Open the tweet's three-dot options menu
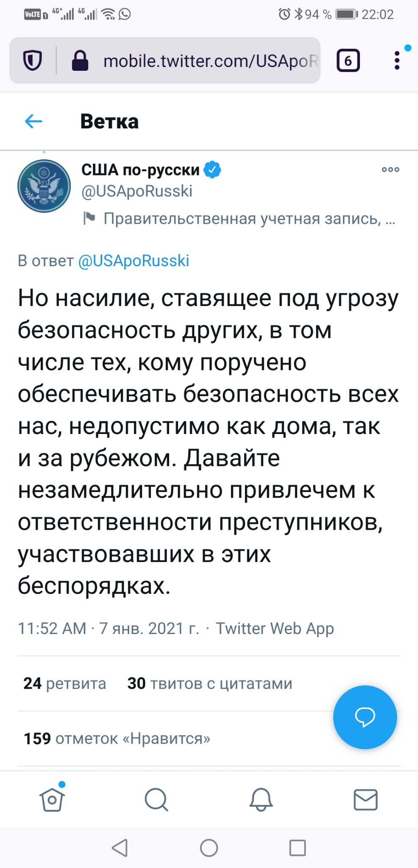The width and height of the screenshot is (418, 868). [390, 170]
